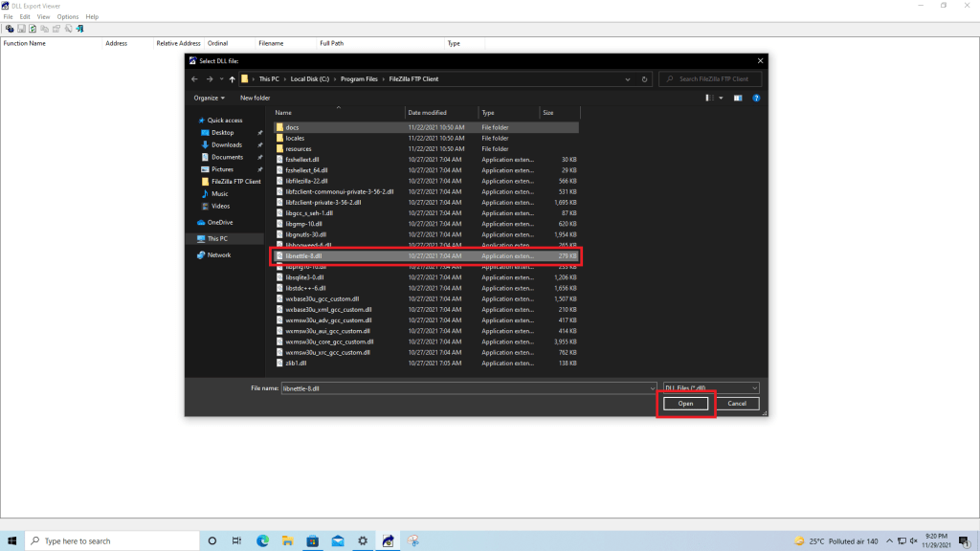
Task: Open Microsoft Edge from the taskbar
Action: tap(262, 540)
